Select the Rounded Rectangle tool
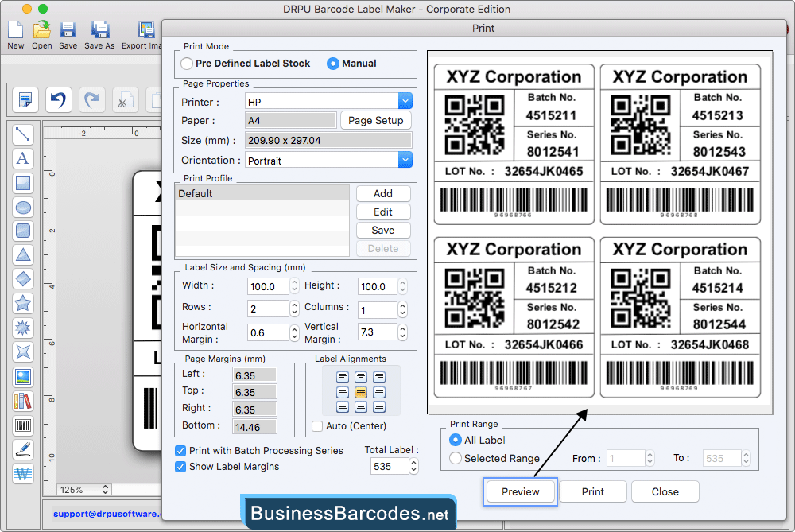The width and height of the screenshot is (795, 532). click(23, 231)
